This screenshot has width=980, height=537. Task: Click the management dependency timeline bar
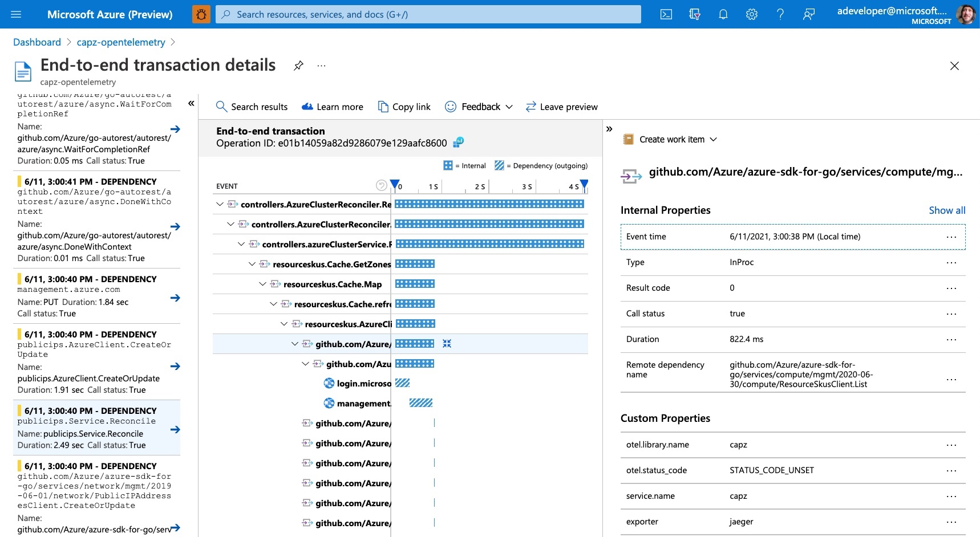[x=421, y=403]
